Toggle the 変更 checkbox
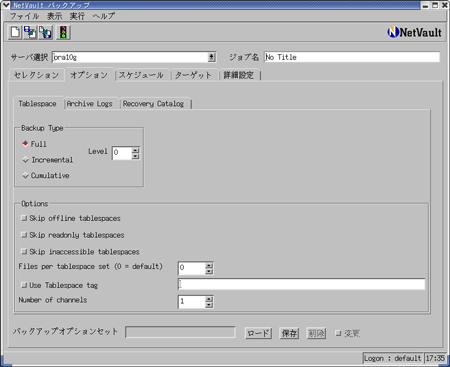The width and height of the screenshot is (450, 367). pyautogui.click(x=338, y=333)
